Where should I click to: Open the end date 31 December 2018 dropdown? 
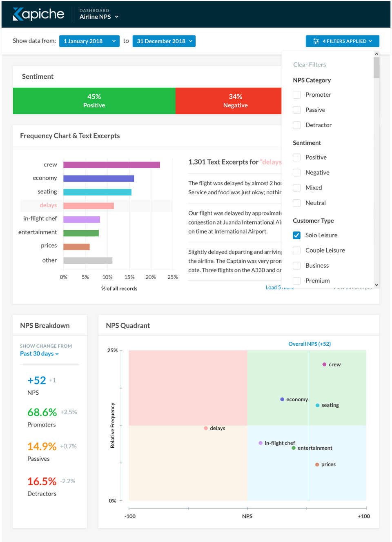point(164,41)
